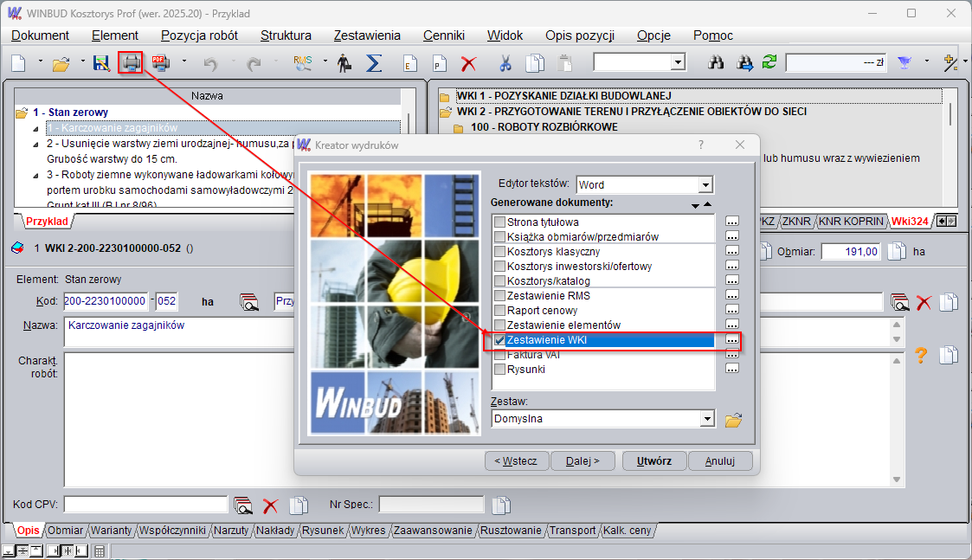Open the Zestawienia menu
This screenshot has height=560, width=972.
pyautogui.click(x=367, y=36)
